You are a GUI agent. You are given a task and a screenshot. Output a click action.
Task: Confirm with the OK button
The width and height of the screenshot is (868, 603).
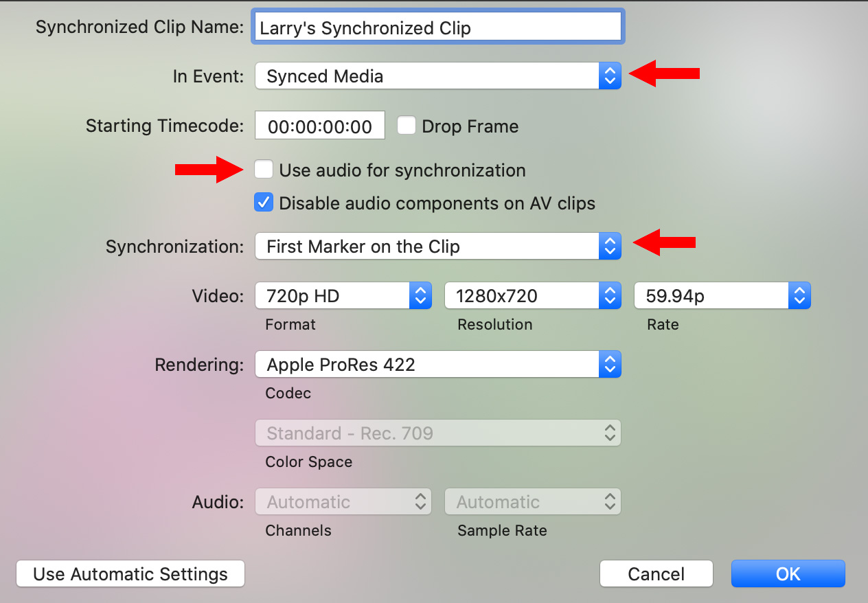pos(788,574)
